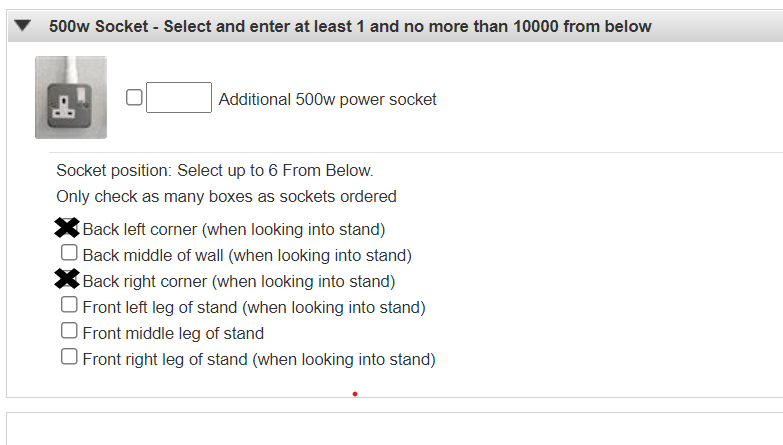Click the small red dot marker
Image resolution: width=783 pixels, height=445 pixels.
(355, 394)
